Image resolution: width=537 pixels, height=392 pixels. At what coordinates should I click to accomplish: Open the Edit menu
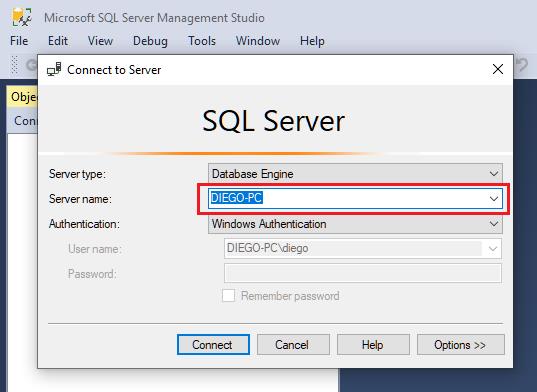58,41
